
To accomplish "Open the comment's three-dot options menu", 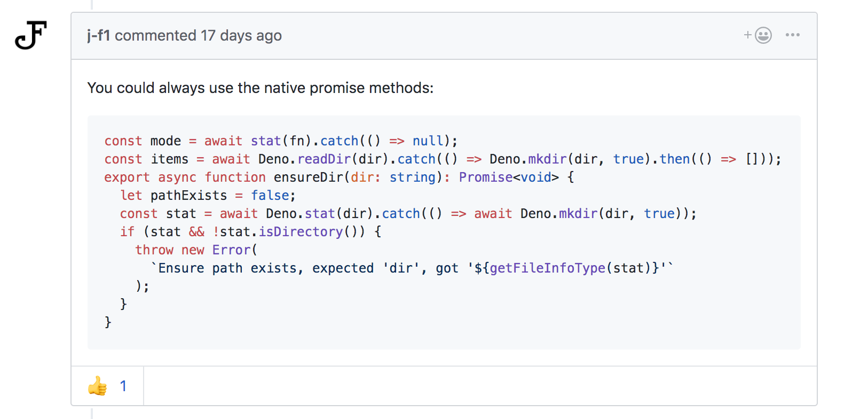I will [x=793, y=35].
